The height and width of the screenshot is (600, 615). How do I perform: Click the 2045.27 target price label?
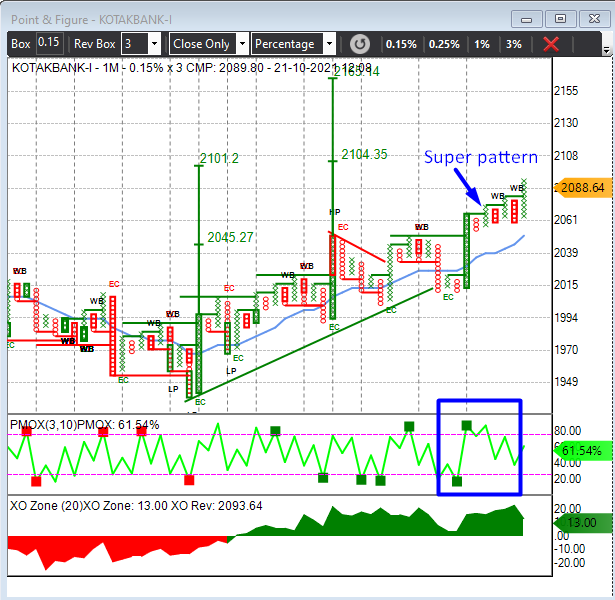click(x=230, y=237)
